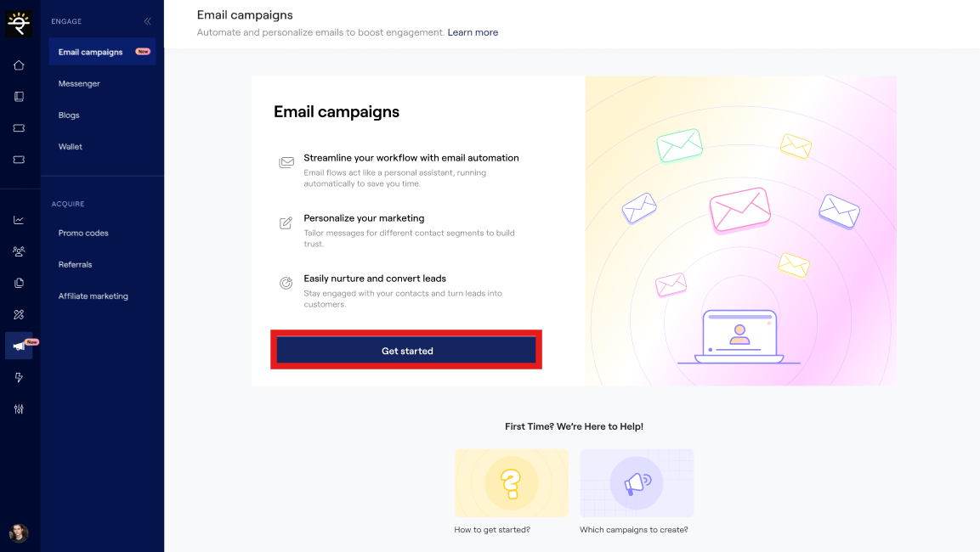Click the megaphone marketing icon

point(19,346)
